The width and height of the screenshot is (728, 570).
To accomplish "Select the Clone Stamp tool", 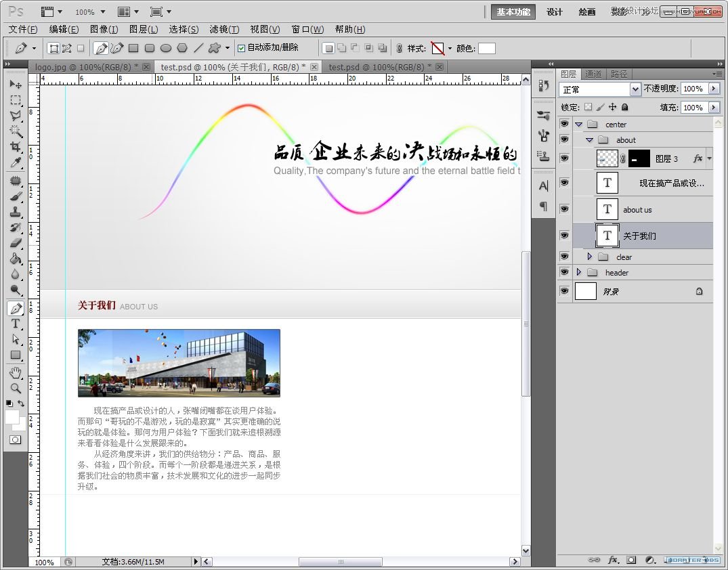I will pyautogui.click(x=16, y=212).
